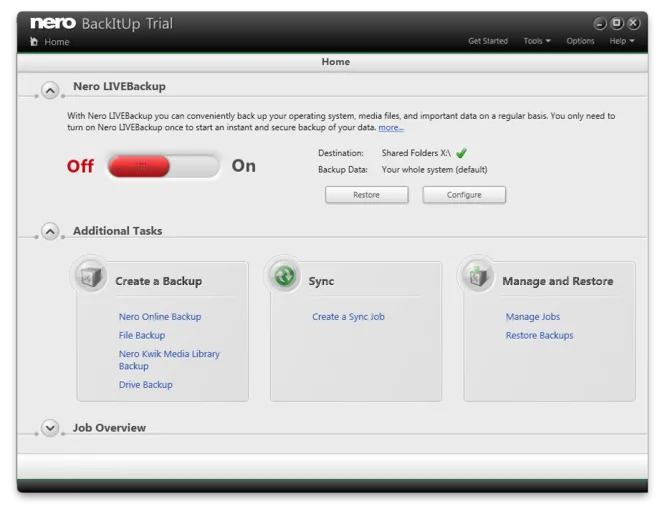
Task: Click 'Your whole system (default)' text
Action: click(x=434, y=170)
